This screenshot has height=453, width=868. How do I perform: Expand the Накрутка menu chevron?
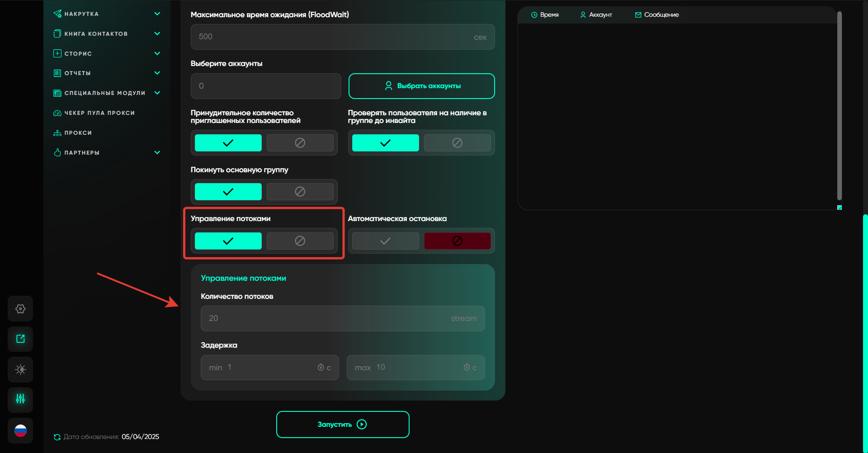coord(157,14)
